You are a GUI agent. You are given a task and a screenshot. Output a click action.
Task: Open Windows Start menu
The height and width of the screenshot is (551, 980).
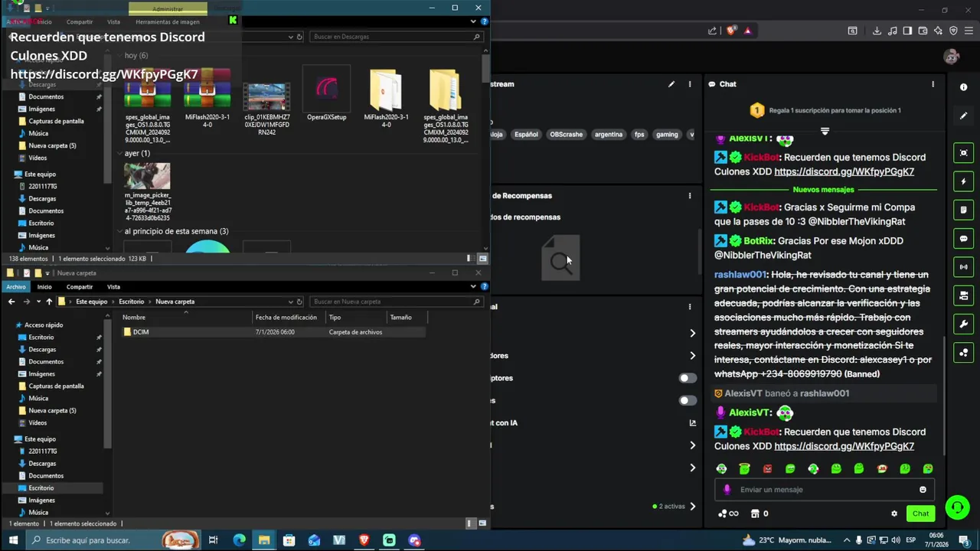click(13, 540)
